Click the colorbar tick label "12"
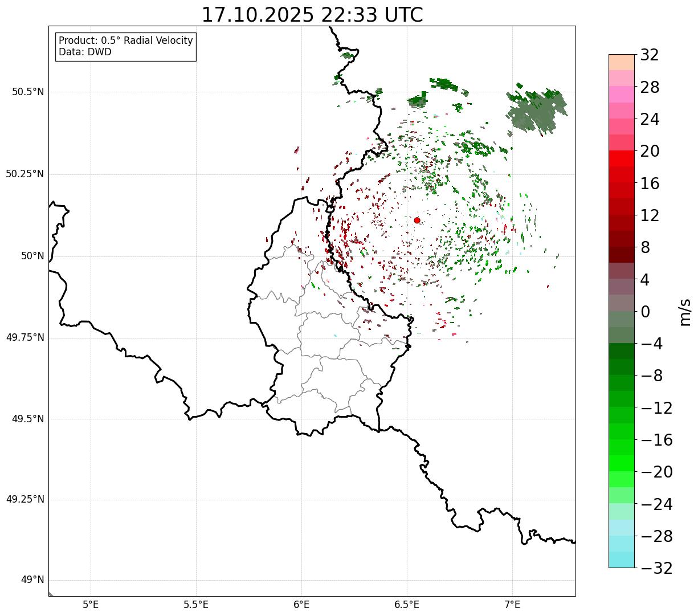The width and height of the screenshot is (698, 616). 650,215
